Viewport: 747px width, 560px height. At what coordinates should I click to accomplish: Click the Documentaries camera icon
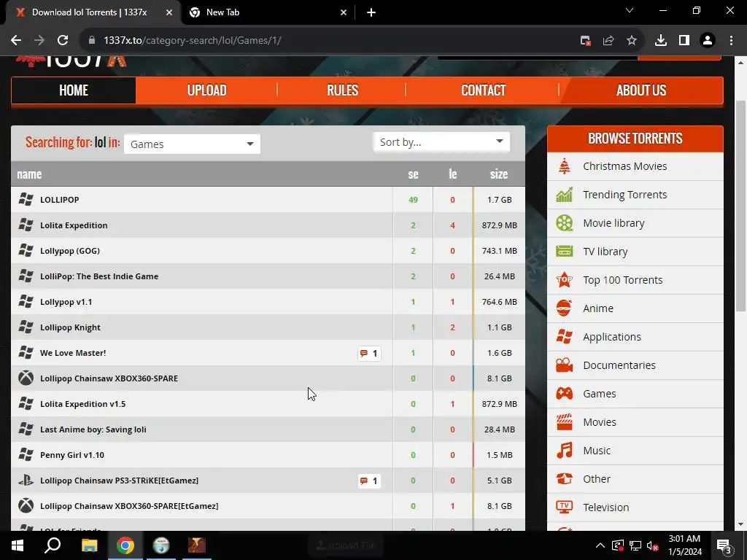pos(565,365)
